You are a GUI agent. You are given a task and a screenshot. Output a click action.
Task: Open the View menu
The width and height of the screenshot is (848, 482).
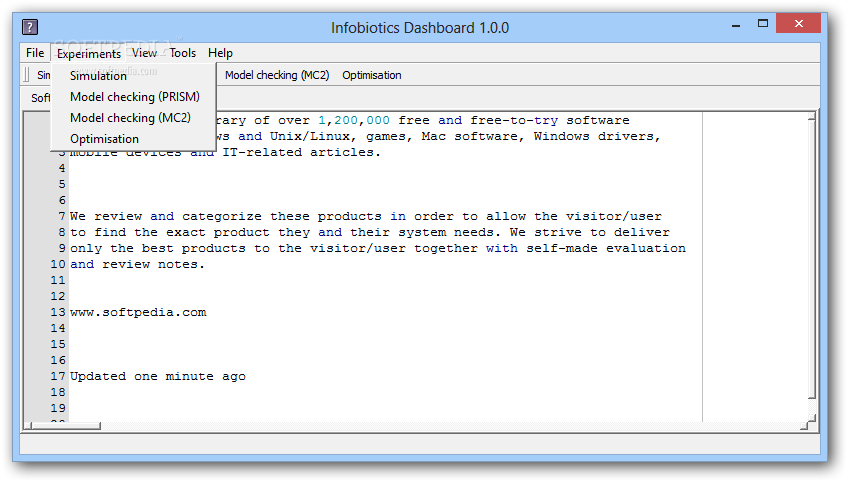(144, 53)
